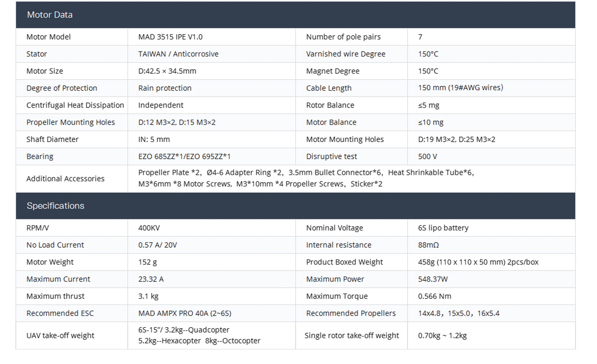The height and width of the screenshot is (364, 597).
Task: Select the Internal resistance 88mΩ value
Action: tap(428, 245)
